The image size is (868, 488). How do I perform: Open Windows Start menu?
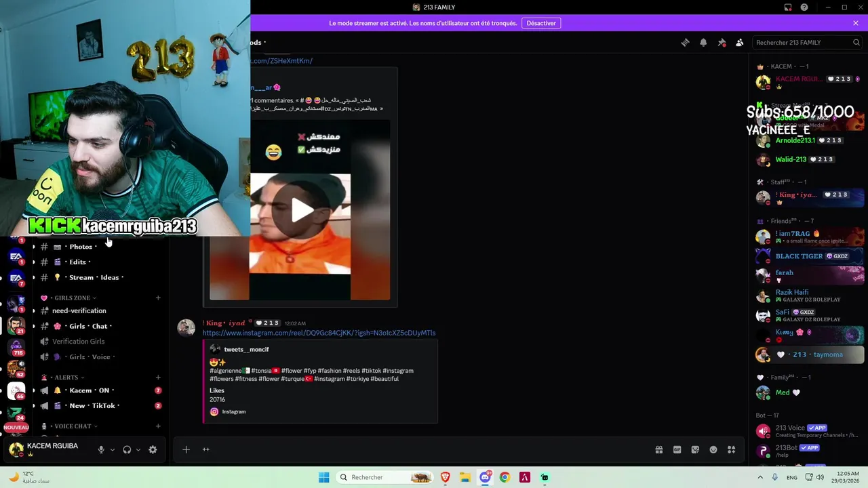click(324, 477)
